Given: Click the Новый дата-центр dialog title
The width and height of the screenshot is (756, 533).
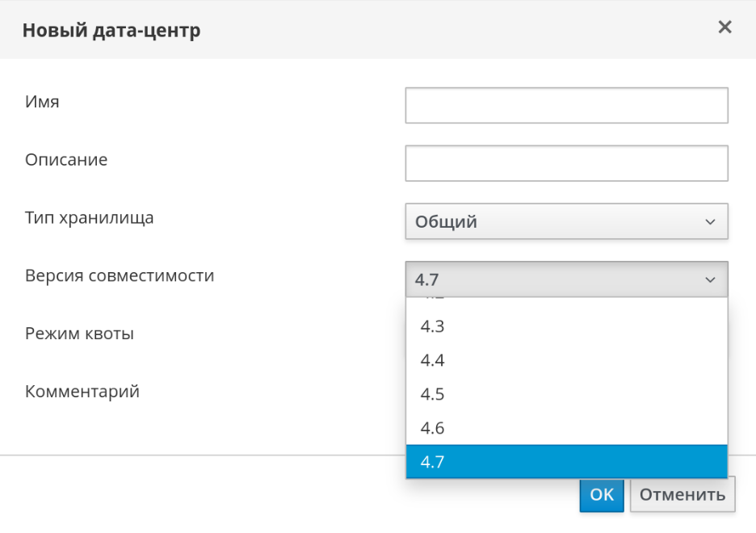Looking at the screenshot, I should (111, 31).
